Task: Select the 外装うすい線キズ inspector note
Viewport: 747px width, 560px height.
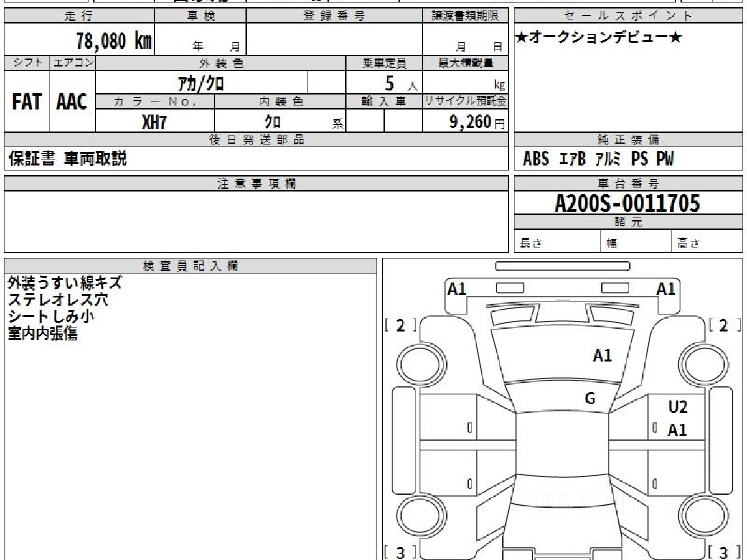Action: click(x=65, y=283)
